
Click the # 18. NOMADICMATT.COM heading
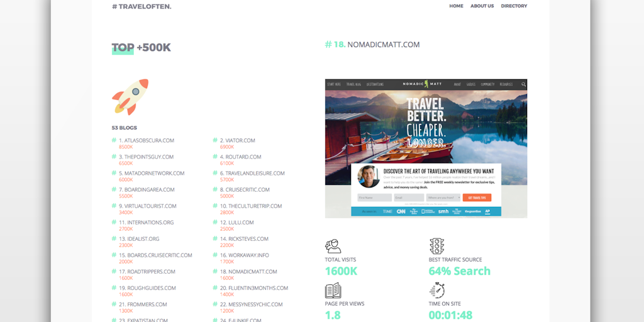tap(372, 45)
